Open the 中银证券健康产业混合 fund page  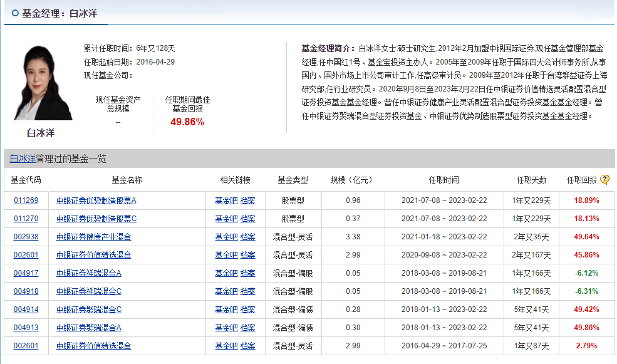click(x=93, y=237)
